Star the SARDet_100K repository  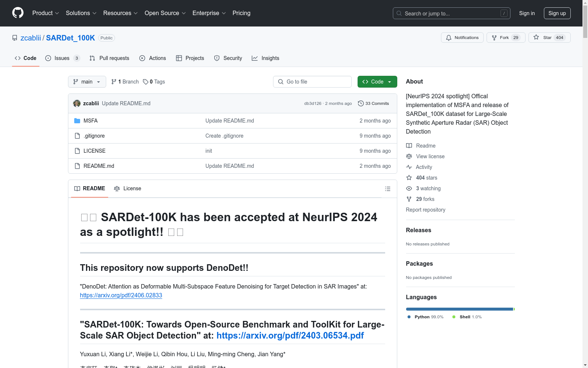pyautogui.click(x=549, y=38)
